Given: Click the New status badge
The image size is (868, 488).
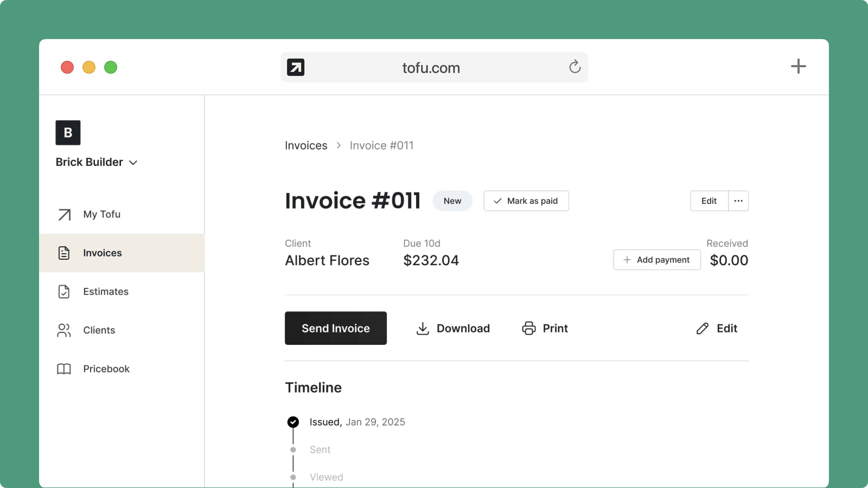Looking at the screenshot, I should pyautogui.click(x=452, y=201).
